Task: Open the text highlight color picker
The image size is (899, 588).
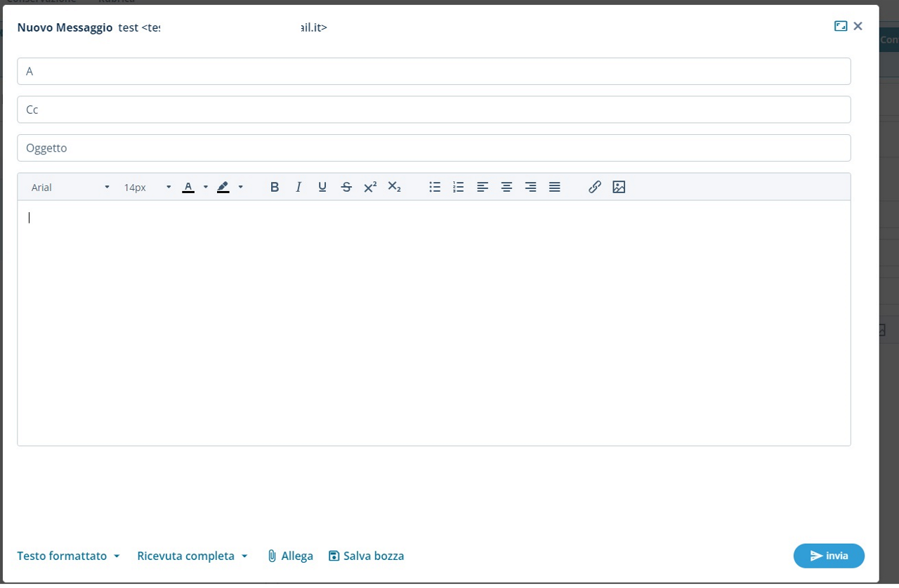Action: [240, 187]
